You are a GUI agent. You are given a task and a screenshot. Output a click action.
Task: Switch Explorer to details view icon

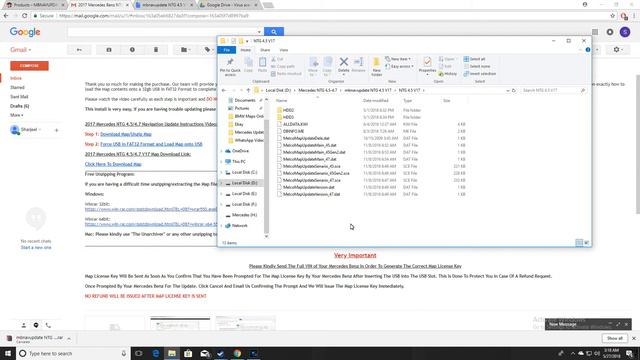[x=579, y=243]
